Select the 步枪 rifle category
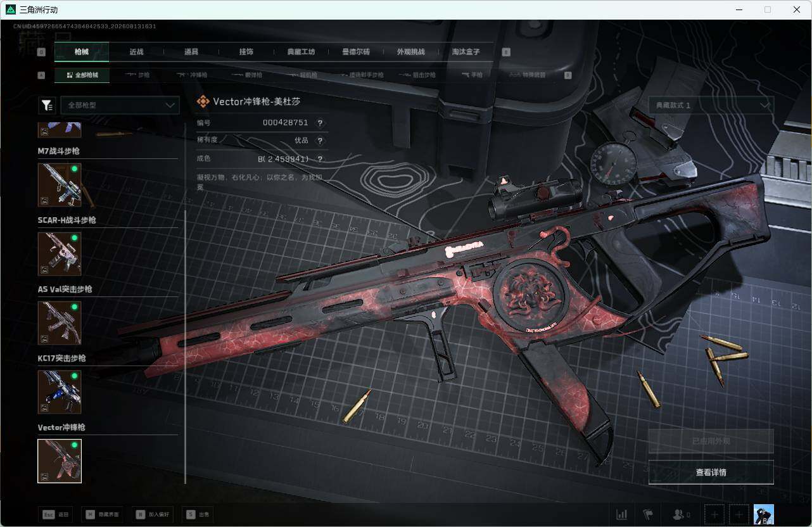 (137, 75)
